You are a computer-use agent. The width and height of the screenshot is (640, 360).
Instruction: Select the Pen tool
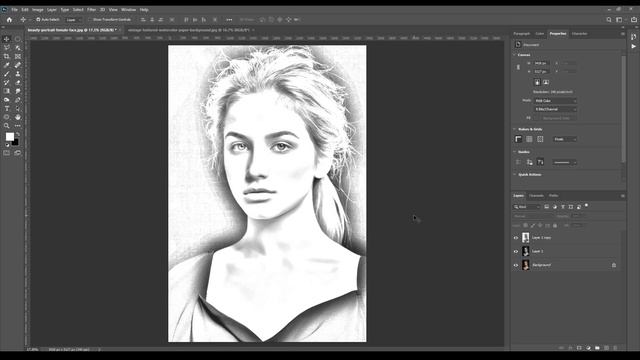18,100
